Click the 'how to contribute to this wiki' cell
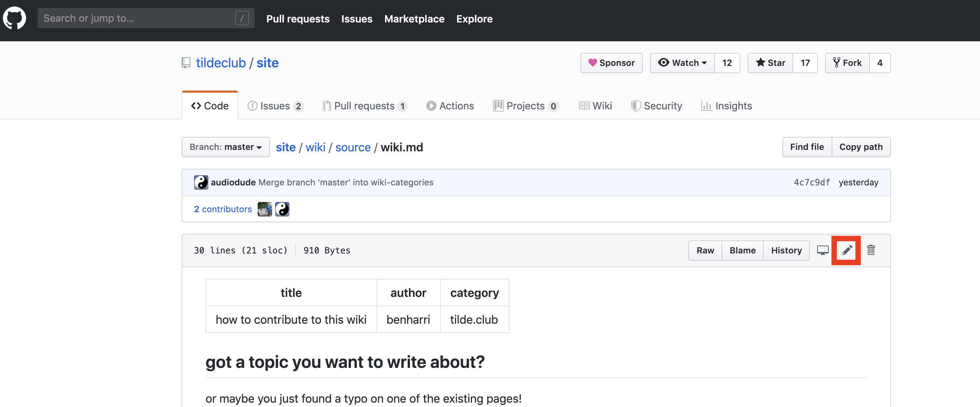 [x=291, y=319]
